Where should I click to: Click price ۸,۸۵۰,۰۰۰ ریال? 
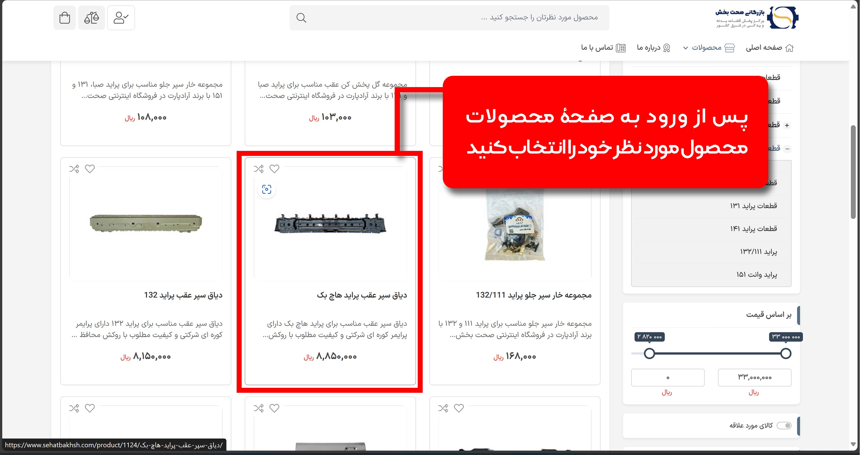330,357
